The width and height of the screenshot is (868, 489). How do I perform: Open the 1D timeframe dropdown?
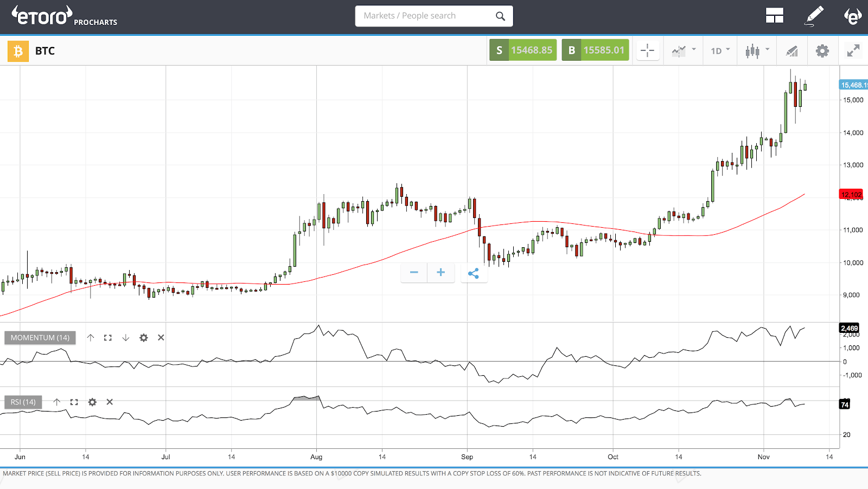[x=719, y=50]
